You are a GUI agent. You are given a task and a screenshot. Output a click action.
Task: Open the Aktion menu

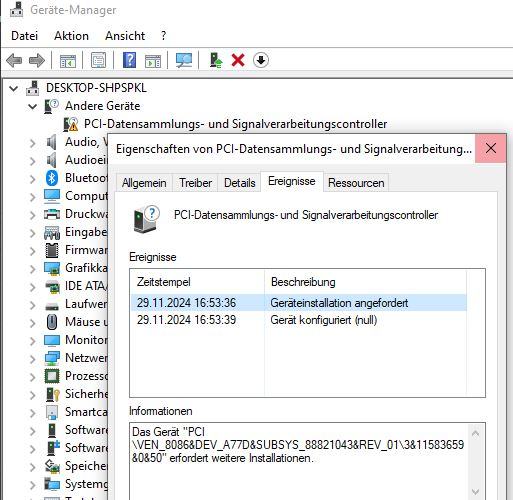[x=71, y=36]
